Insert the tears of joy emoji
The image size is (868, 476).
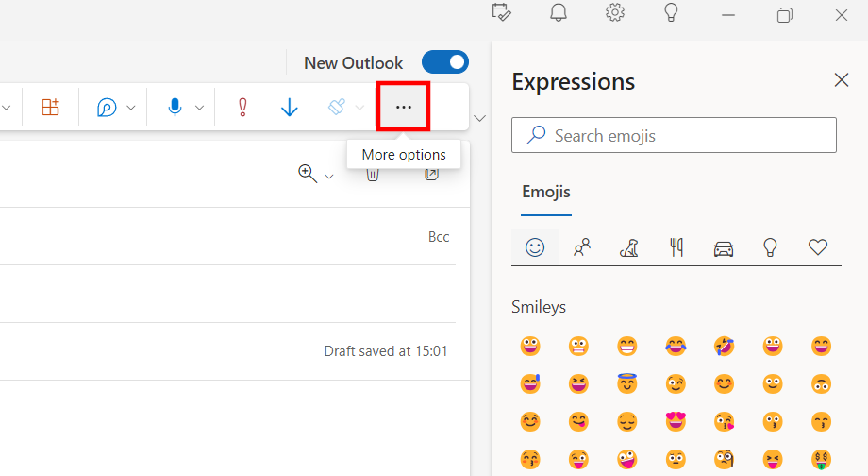(676, 347)
